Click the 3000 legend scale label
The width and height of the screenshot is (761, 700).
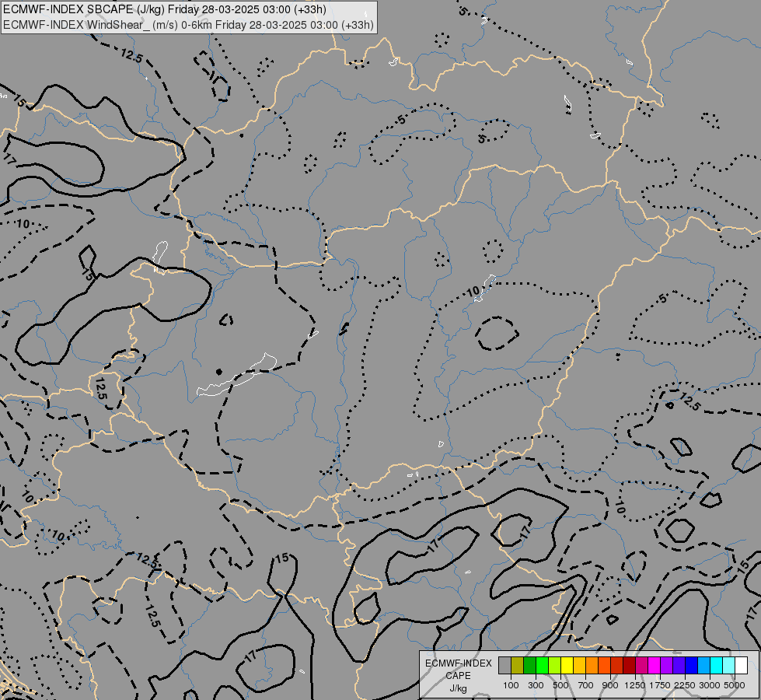(710, 685)
